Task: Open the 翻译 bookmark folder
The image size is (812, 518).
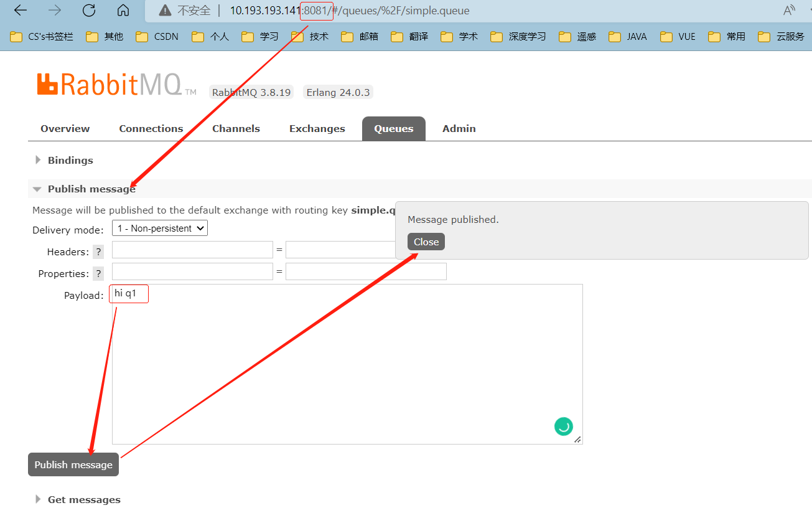Action: coord(409,37)
